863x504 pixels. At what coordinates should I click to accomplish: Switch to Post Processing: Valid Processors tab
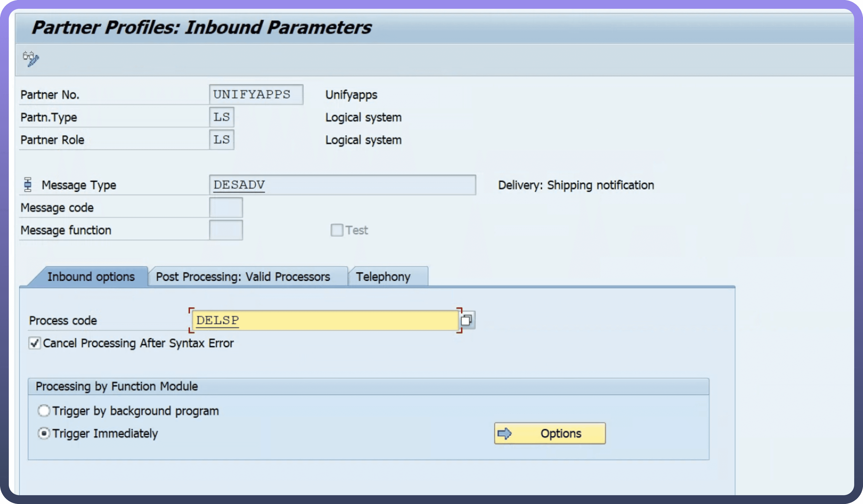click(x=243, y=277)
